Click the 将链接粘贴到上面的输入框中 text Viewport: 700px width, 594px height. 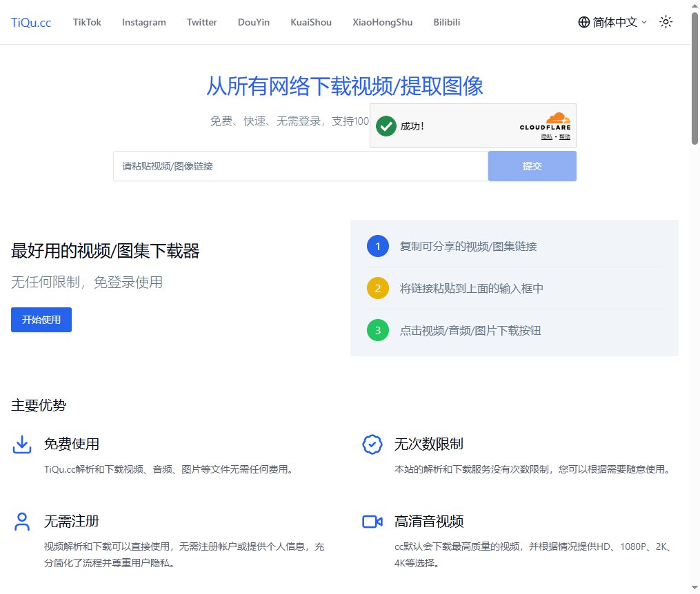(x=472, y=289)
